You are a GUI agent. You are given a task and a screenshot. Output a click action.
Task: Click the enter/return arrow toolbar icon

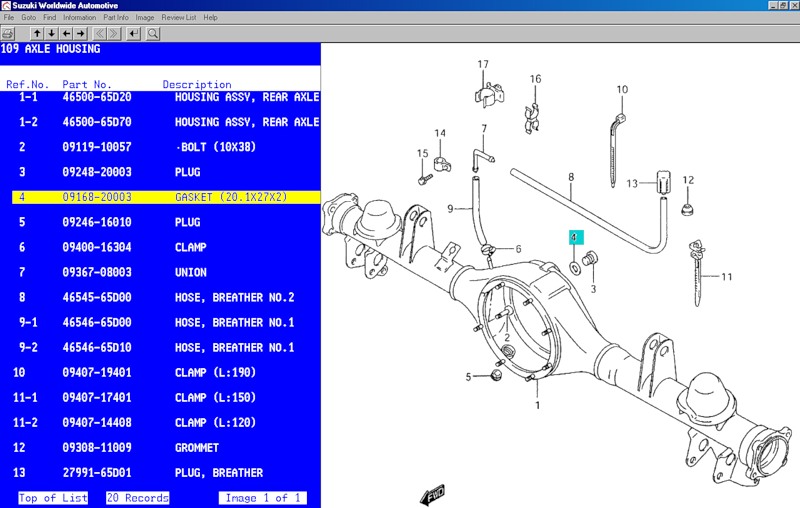click(135, 33)
